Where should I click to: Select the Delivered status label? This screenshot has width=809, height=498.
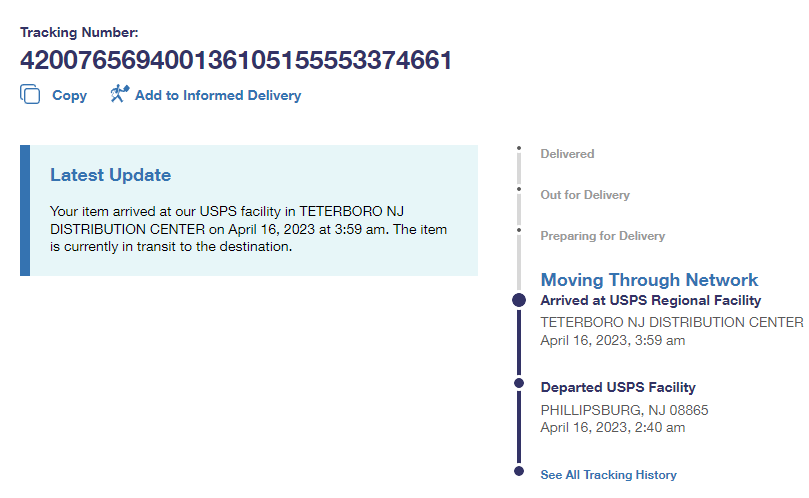point(567,154)
